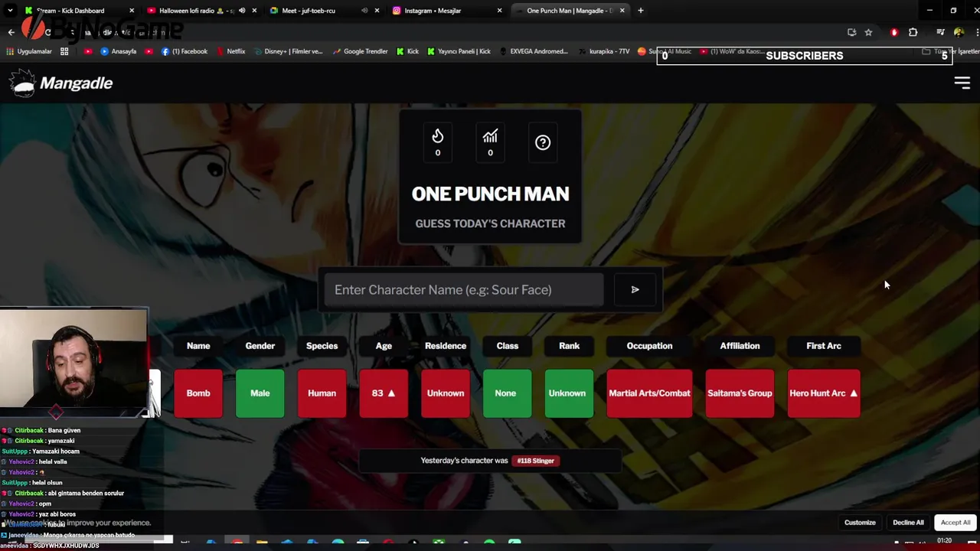Viewport: 980px width, 551px height.
Task: Open the Anasayfa bookmark
Action: pyautogui.click(x=118, y=51)
